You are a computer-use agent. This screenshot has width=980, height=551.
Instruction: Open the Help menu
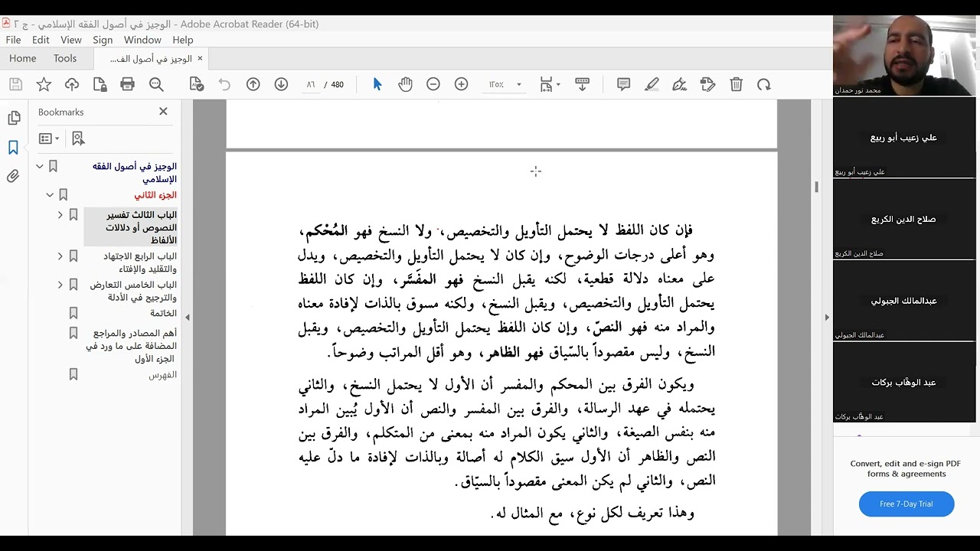[x=183, y=40]
